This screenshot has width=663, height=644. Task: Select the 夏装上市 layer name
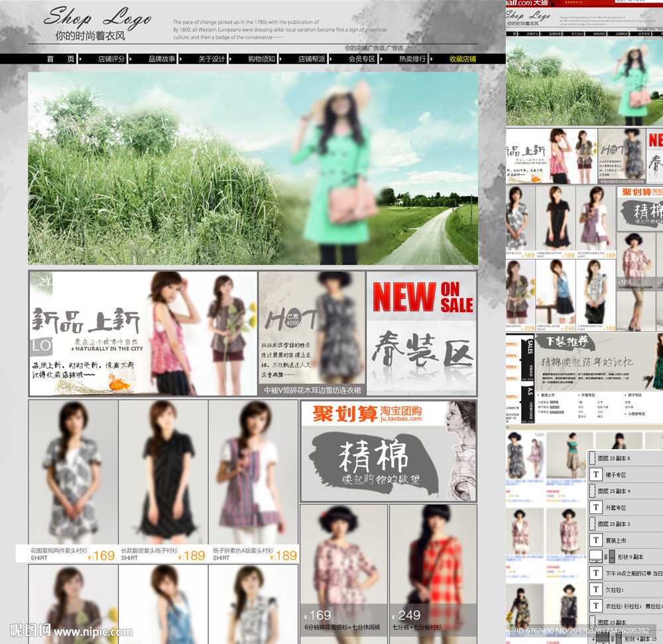click(616, 541)
